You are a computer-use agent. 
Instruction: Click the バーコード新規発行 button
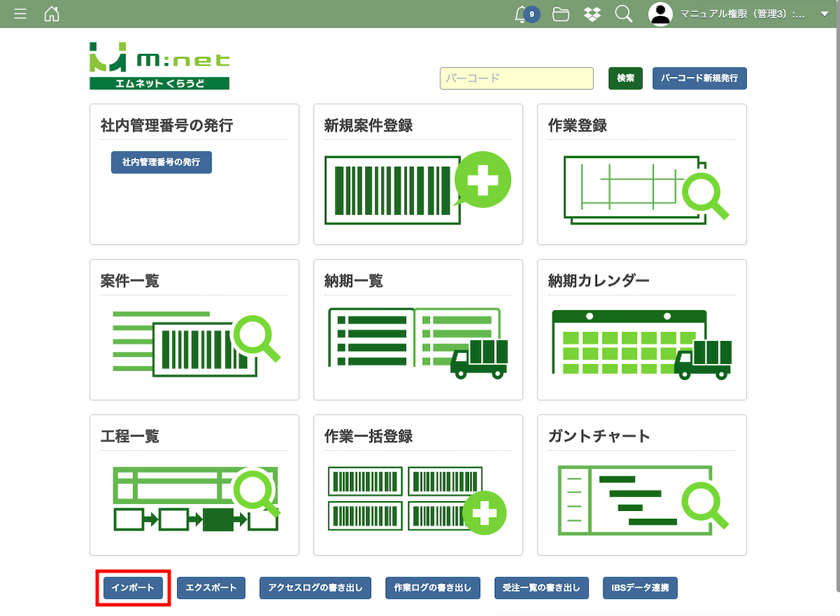coord(699,78)
